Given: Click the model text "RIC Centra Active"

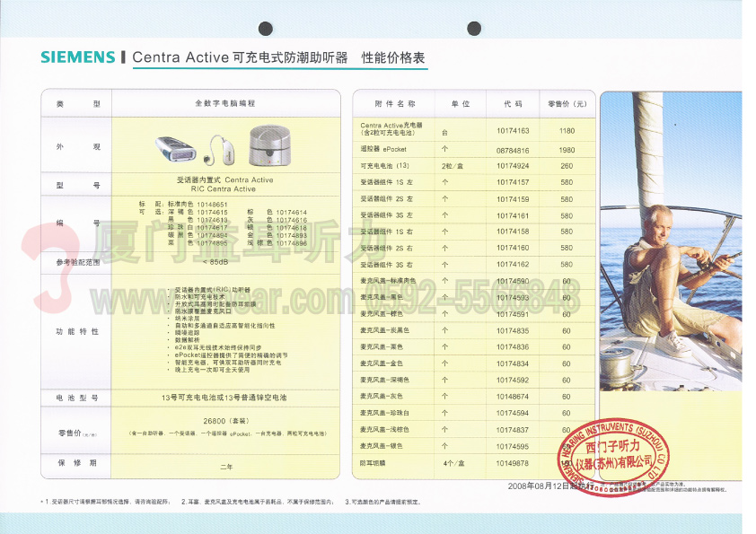Looking at the screenshot, I should coord(224,189).
